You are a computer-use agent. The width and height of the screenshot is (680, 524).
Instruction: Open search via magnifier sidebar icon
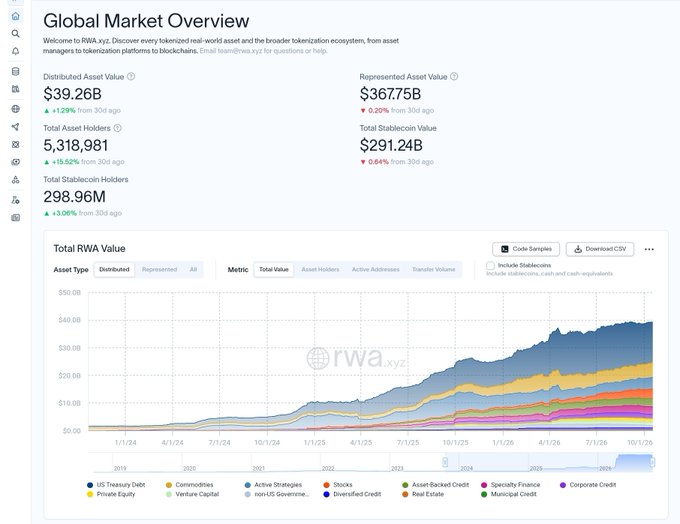click(16, 34)
